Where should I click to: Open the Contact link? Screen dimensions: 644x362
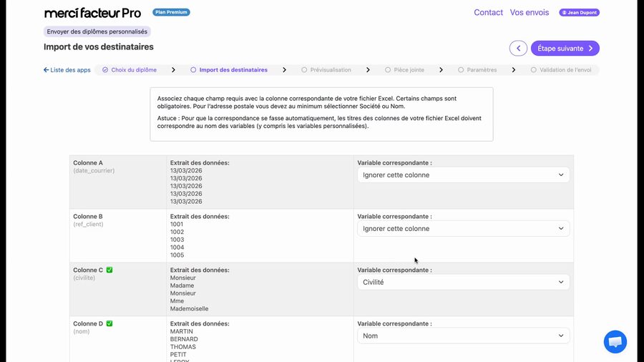(x=488, y=13)
